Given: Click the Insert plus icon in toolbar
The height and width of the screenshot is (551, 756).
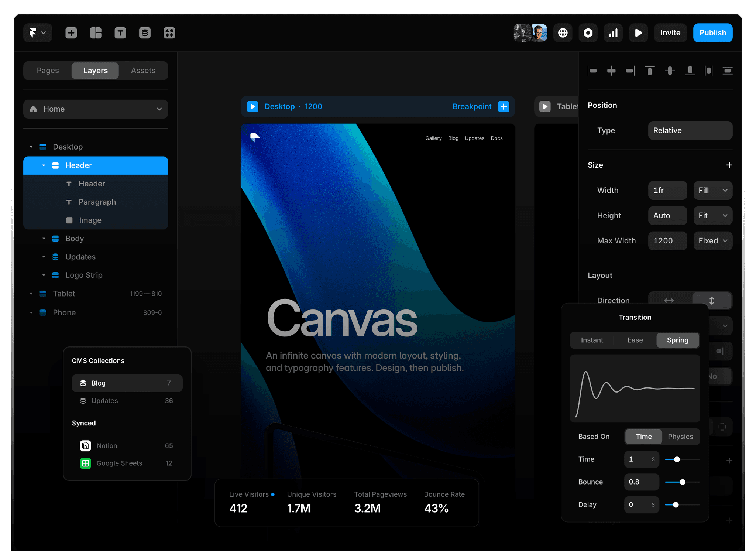Looking at the screenshot, I should 71,33.
